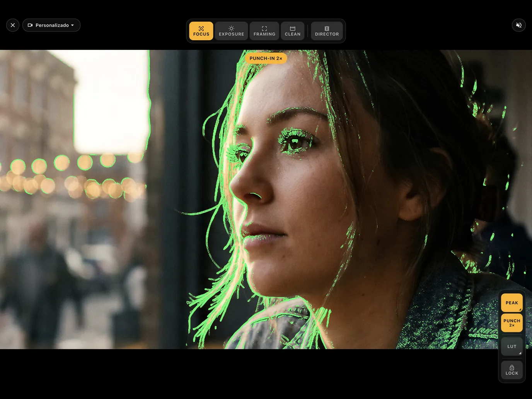Enable the LUT preview
532x399 pixels.
point(512,346)
